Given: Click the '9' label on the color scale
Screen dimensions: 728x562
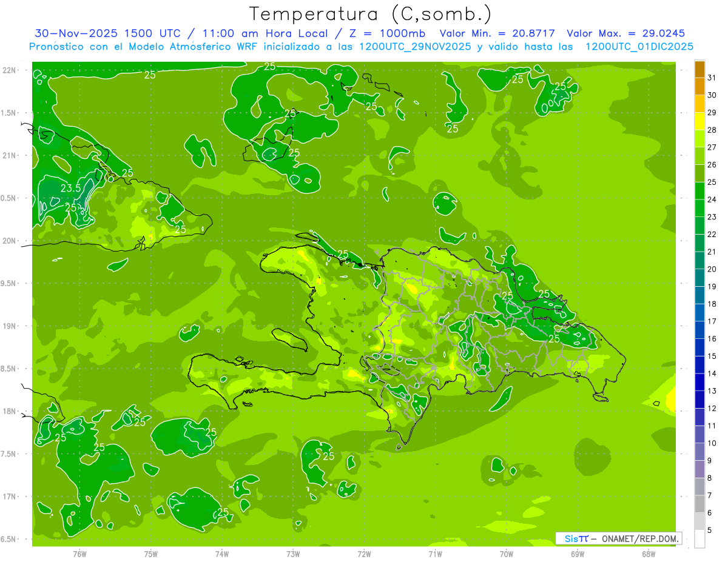Looking at the screenshot, I should click(710, 461).
